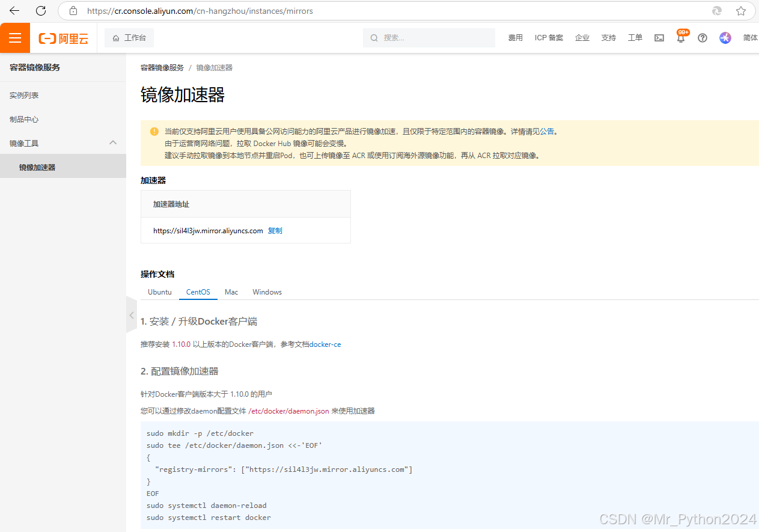This screenshot has width=759, height=532.
Task: Switch to the Mac tab
Action: pyautogui.click(x=231, y=292)
